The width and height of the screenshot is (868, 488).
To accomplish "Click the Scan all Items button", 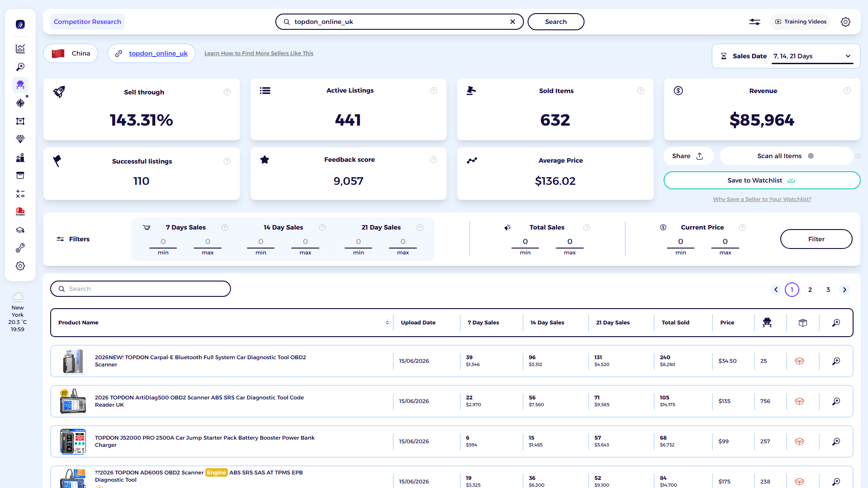I will click(786, 156).
